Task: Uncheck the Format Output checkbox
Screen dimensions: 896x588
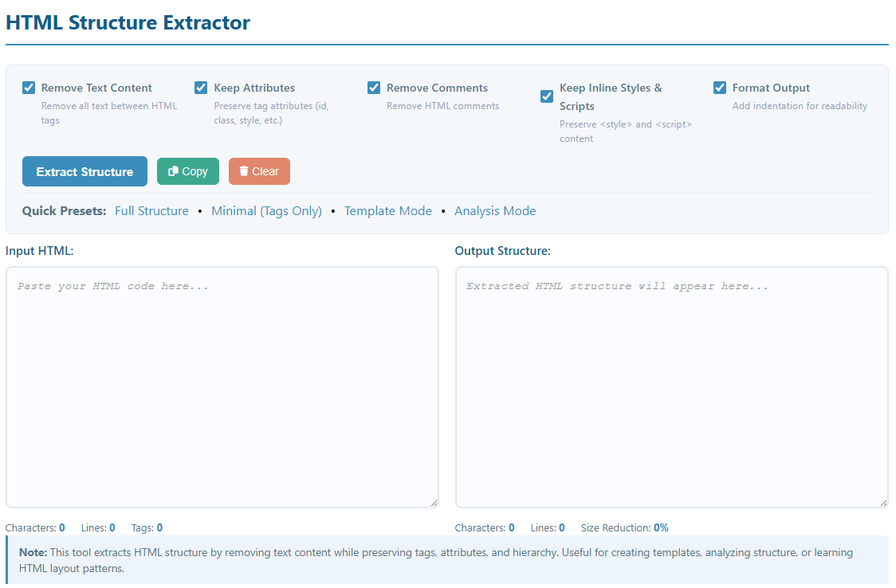Action: [x=720, y=88]
